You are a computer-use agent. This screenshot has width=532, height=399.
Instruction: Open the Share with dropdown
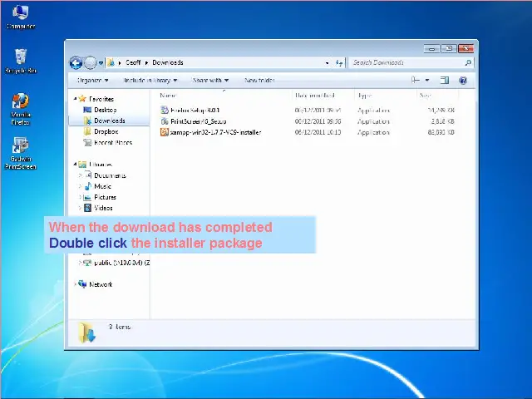210,81
